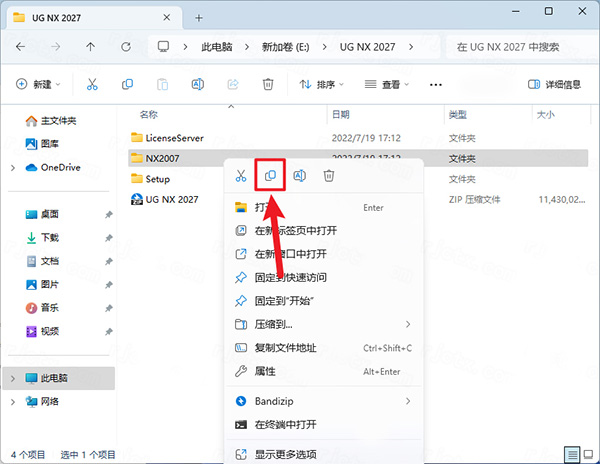
Task: Open the See more ellipsis menu
Action: pos(436,85)
